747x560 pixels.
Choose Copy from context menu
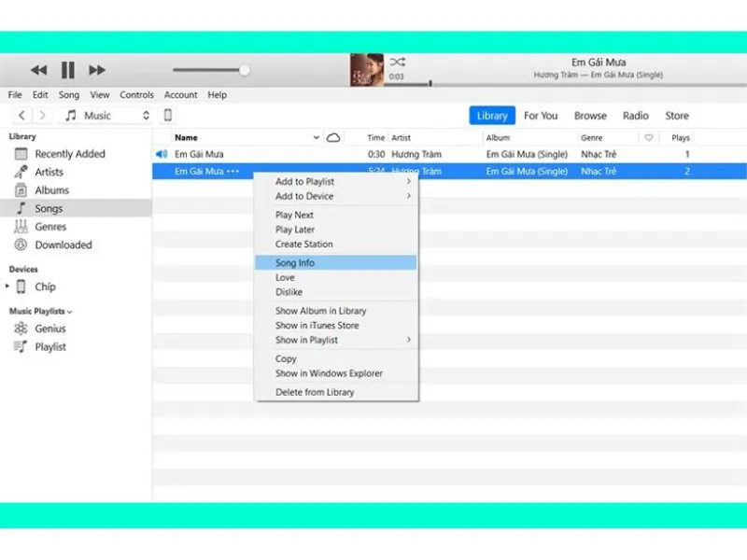(x=336, y=358)
